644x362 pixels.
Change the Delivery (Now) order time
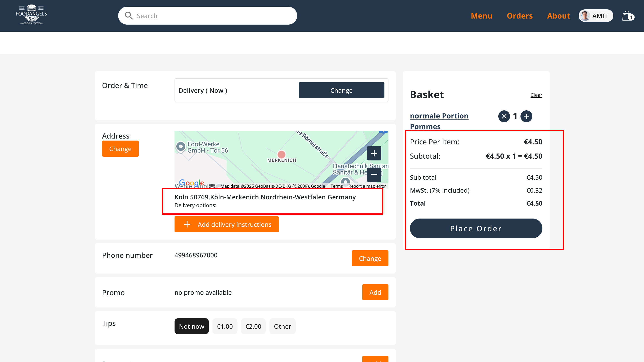pos(341,90)
